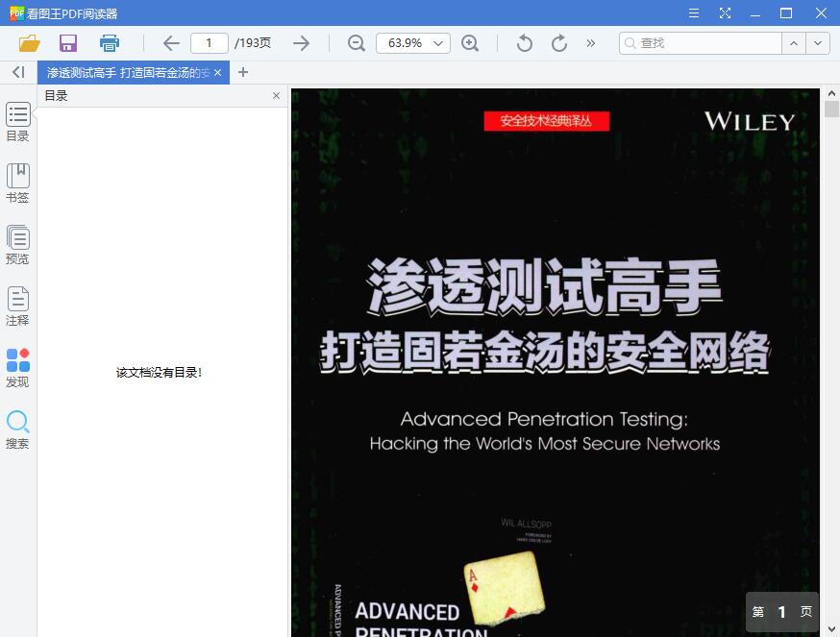The width and height of the screenshot is (840, 637).
Task: Open next search result with down chevron
Action: point(818,43)
